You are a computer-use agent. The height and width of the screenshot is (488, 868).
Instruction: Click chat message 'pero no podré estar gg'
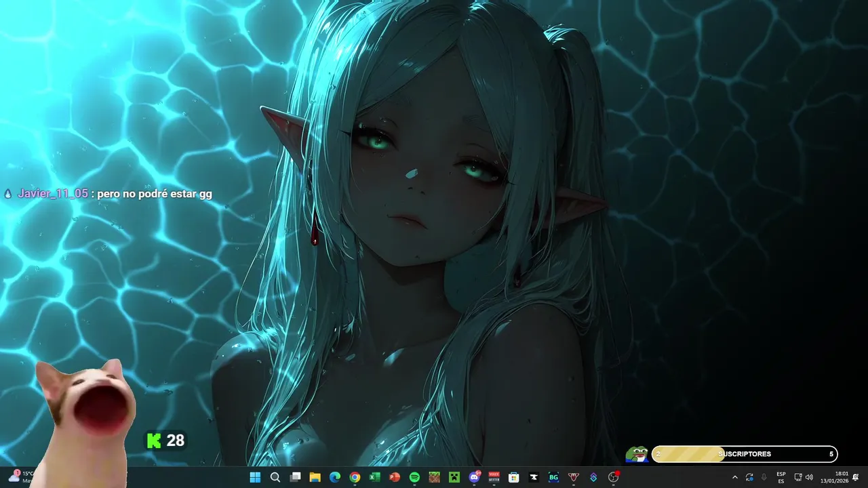coord(155,194)
